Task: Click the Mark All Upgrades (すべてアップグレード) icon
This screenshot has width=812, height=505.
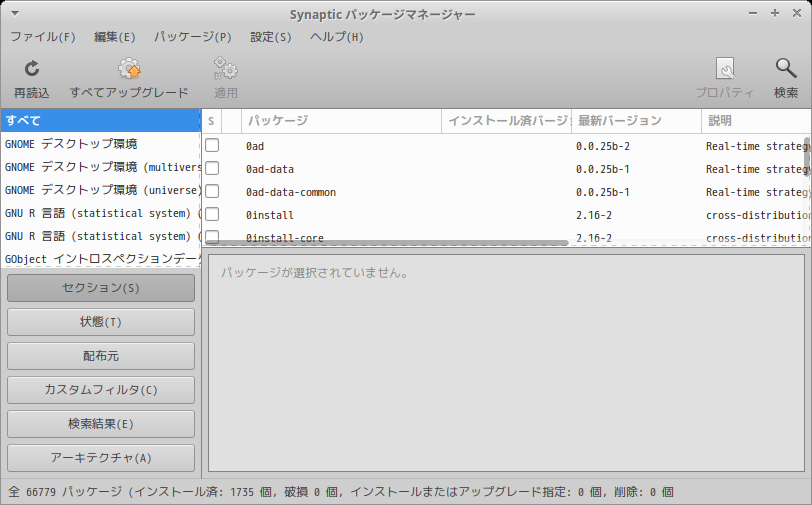Action: [x=129, y=69]
